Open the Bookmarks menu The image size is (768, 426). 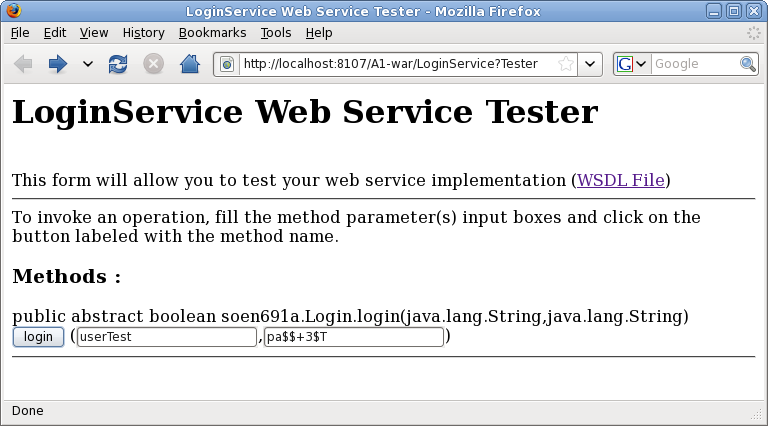[x=213, y=33]
